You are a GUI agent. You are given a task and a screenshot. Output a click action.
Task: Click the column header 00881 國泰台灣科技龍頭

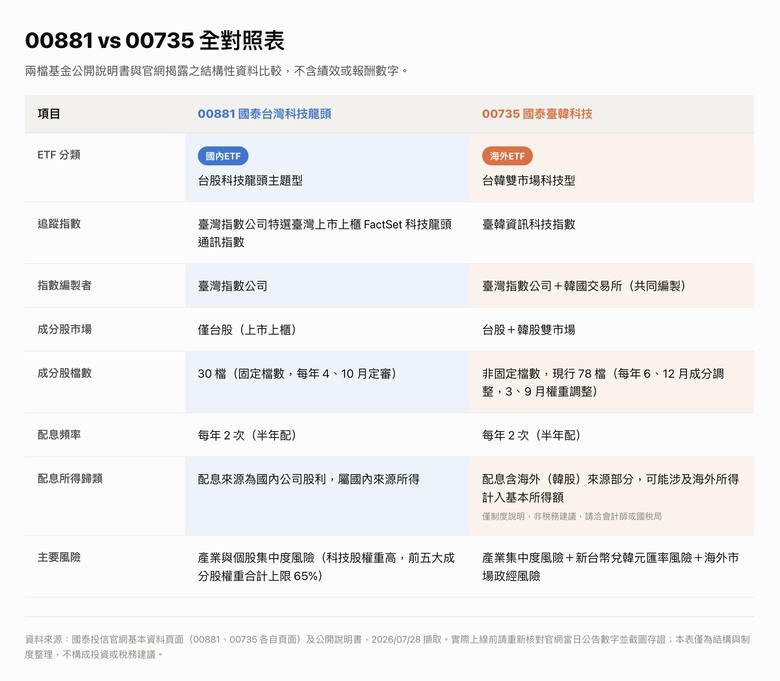pos(264,114)
